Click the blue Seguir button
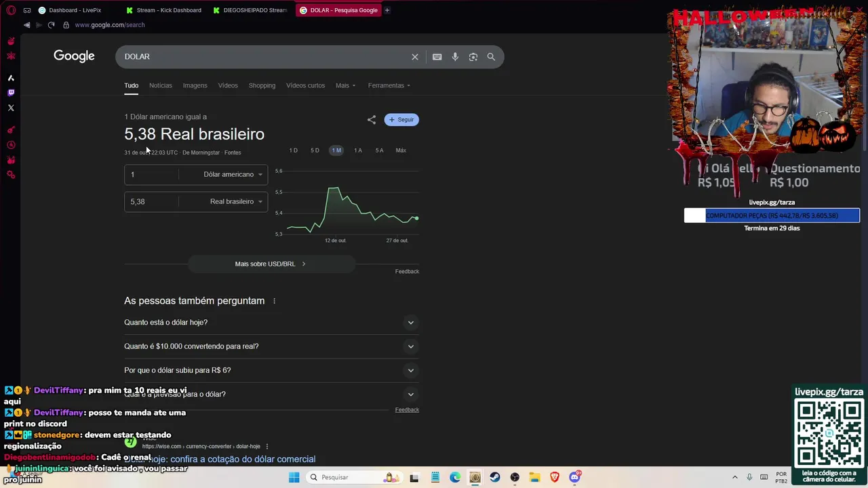868x488 pixels. point(401,120)
